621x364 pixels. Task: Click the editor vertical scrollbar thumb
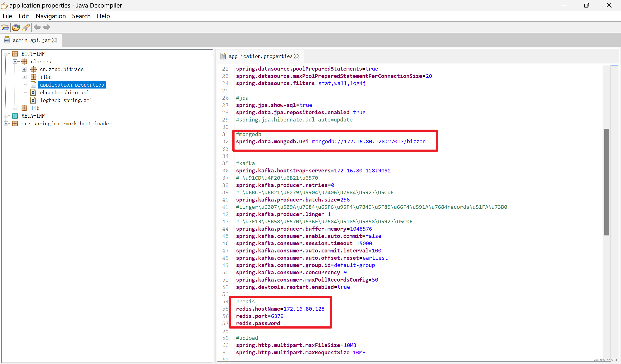point(606,182)
